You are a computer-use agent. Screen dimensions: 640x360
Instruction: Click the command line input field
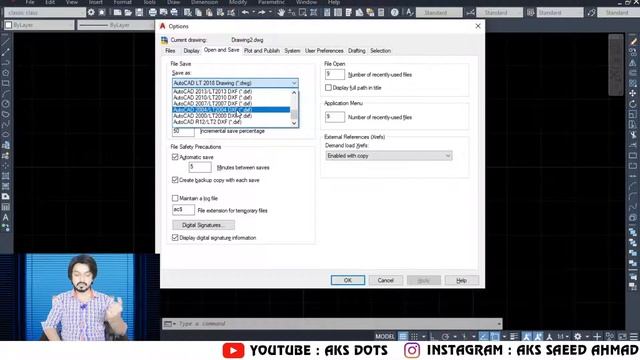(337, 324)
